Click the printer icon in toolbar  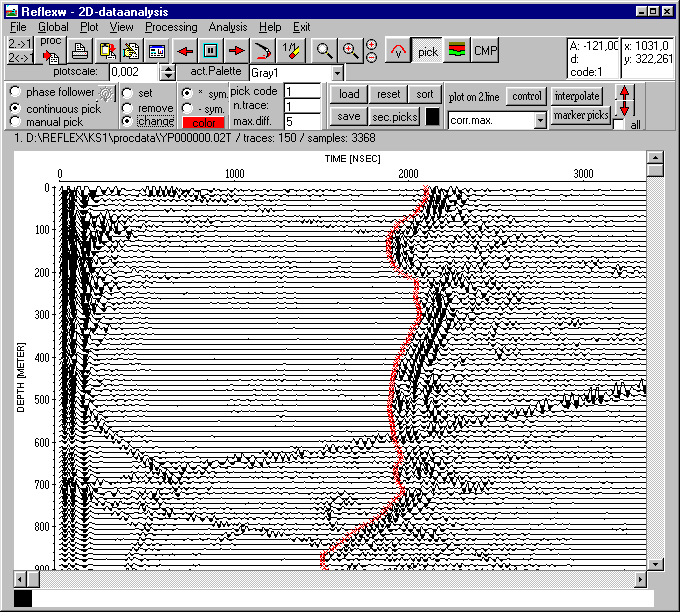coord(80,50)
